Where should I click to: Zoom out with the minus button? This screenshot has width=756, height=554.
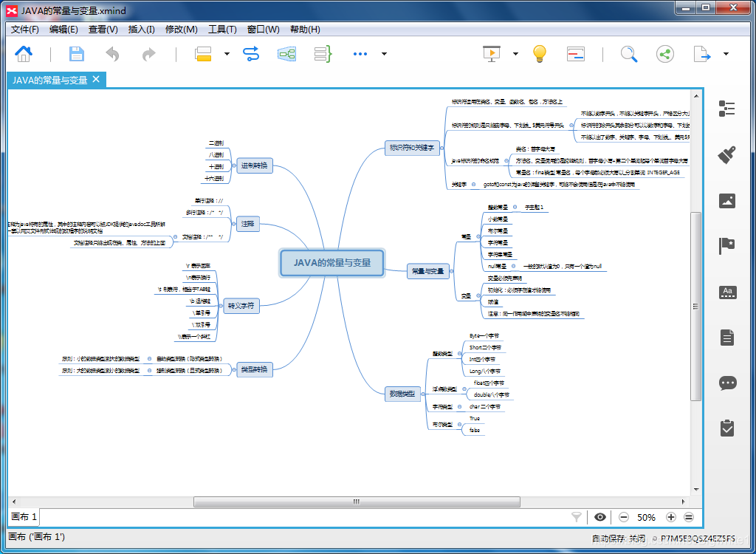click(x=623, y=517)
